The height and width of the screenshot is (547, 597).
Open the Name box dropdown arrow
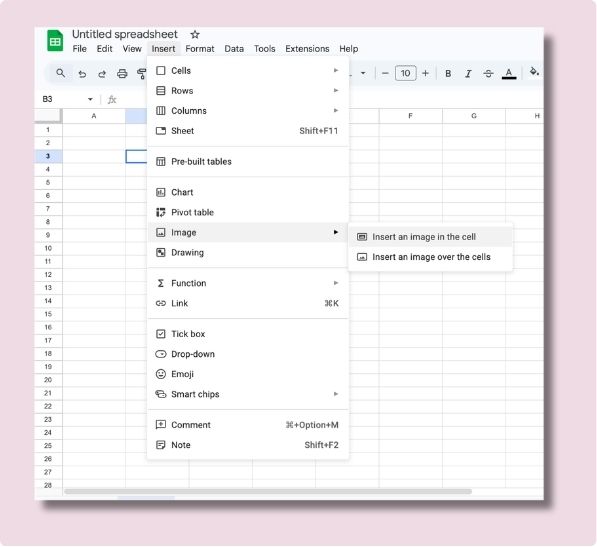tap(90, 99)
